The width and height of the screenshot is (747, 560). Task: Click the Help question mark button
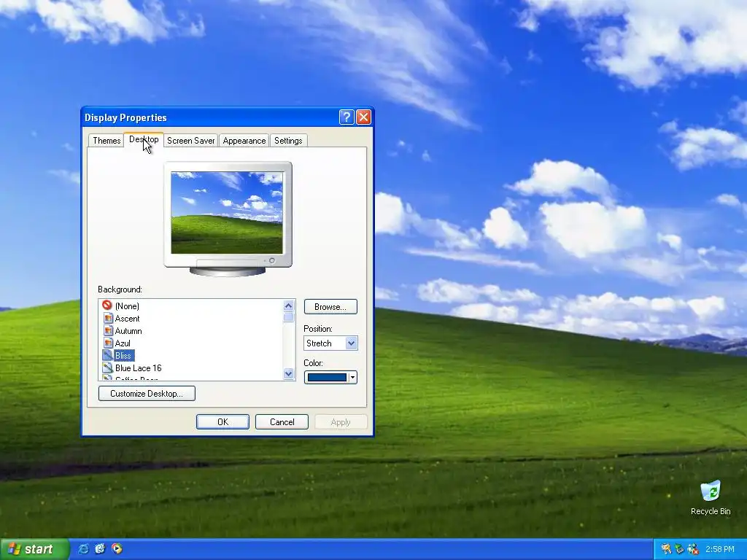click(x=347, y=117)
